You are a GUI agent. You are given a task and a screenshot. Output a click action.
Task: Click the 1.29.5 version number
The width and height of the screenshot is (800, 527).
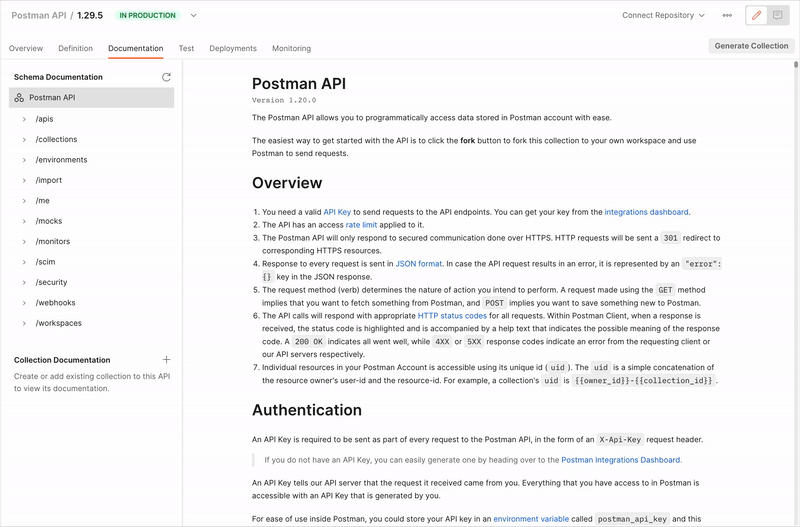[x=90, y=15]
